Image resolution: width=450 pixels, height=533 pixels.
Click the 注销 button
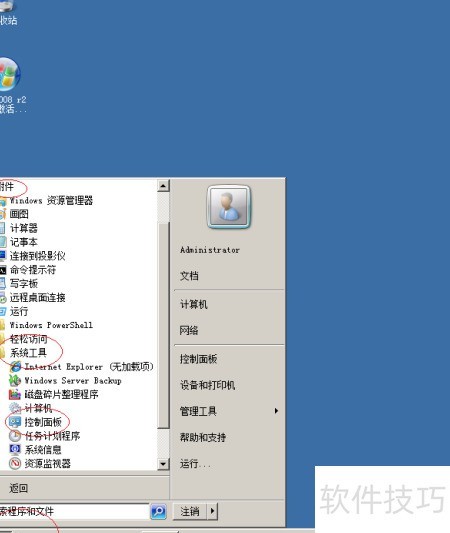click(190, 511)
